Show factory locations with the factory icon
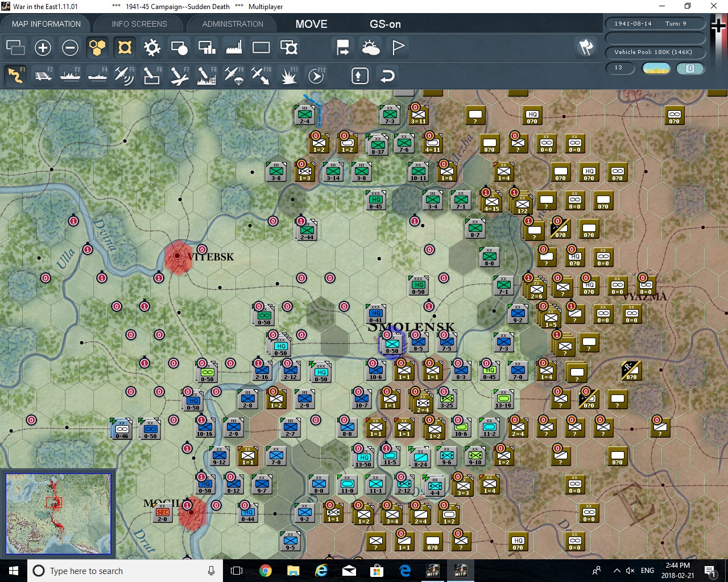This screenshot has width=728, height=582. point(234,48)
